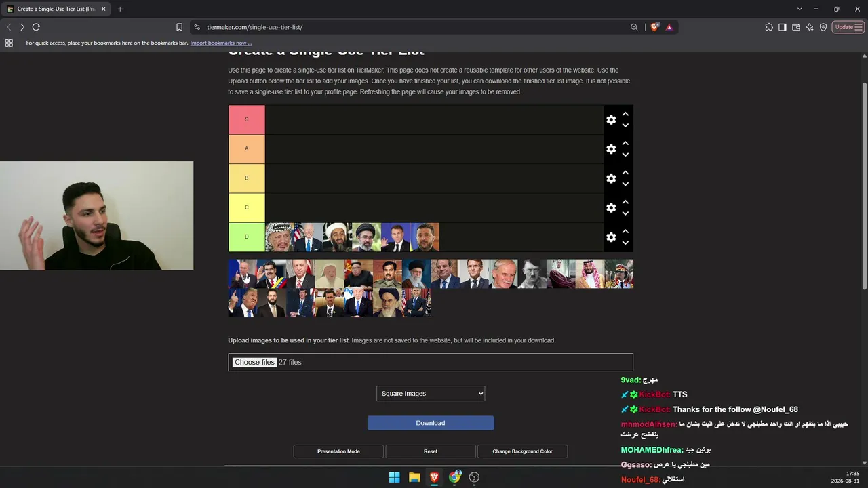Move the C tier row down
Viewport: 868px width, 488px height.
coord(625,213)
